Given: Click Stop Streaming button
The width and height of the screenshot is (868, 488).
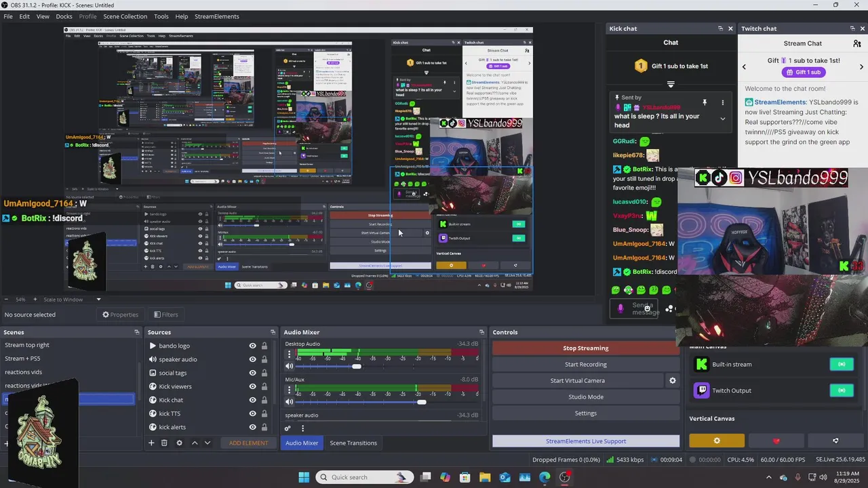Looking at the screenshot, I should point(586,348).
